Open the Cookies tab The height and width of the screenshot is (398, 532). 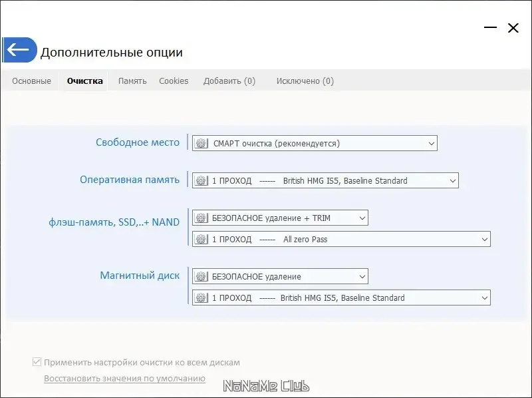[174, 81]
